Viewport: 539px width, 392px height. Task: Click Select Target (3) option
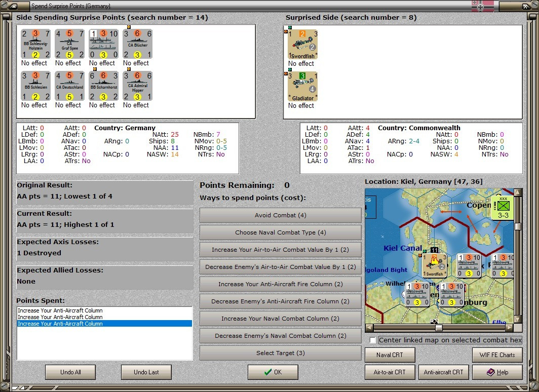[280, 353]
